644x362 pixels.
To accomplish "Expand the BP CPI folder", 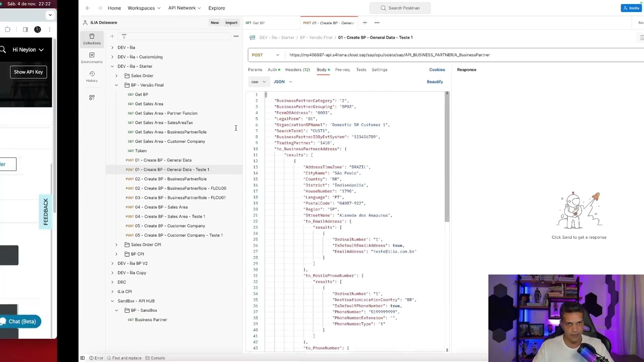I will pyautogui.click(x=116, y=254).
